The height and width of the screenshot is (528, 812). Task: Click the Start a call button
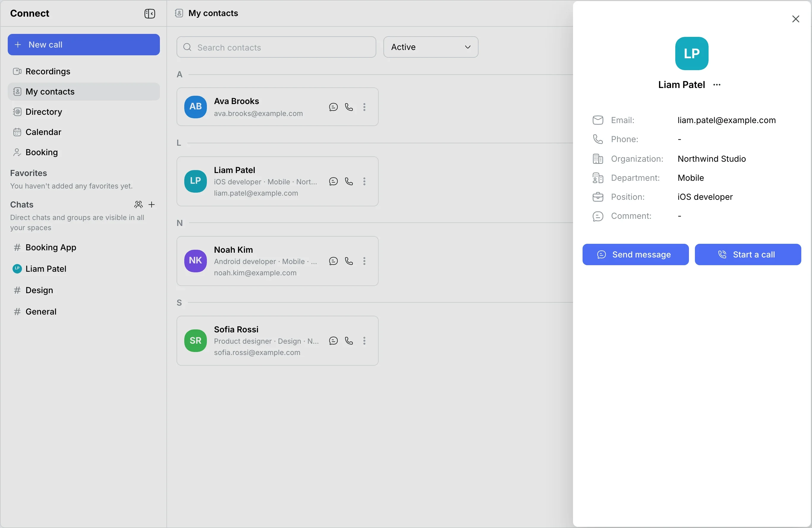748,254
